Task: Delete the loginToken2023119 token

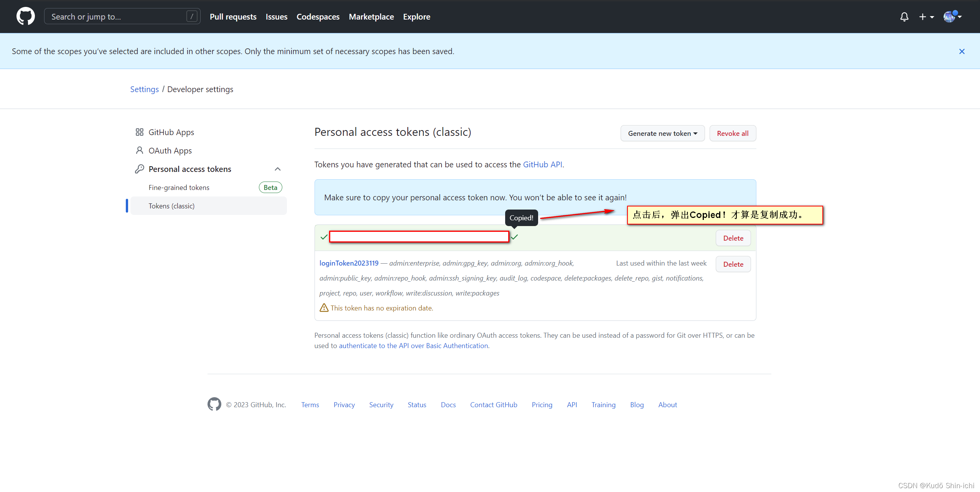Action: (x=733, y=264)
